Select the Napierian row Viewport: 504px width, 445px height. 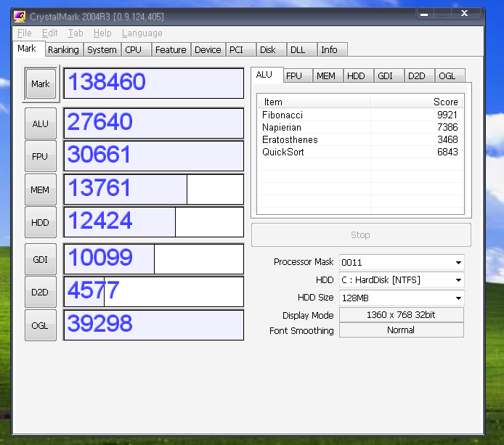[x=360, y=127]
